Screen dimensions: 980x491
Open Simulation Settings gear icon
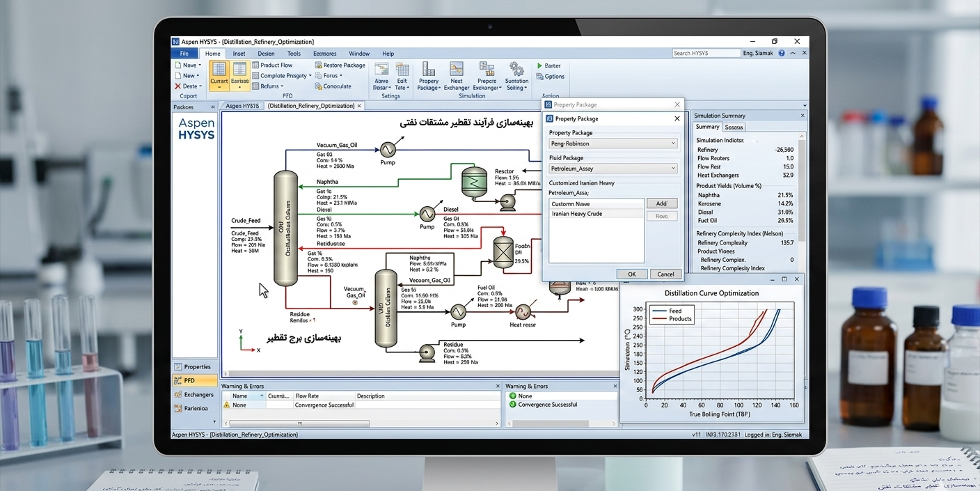tap(516, 69)
